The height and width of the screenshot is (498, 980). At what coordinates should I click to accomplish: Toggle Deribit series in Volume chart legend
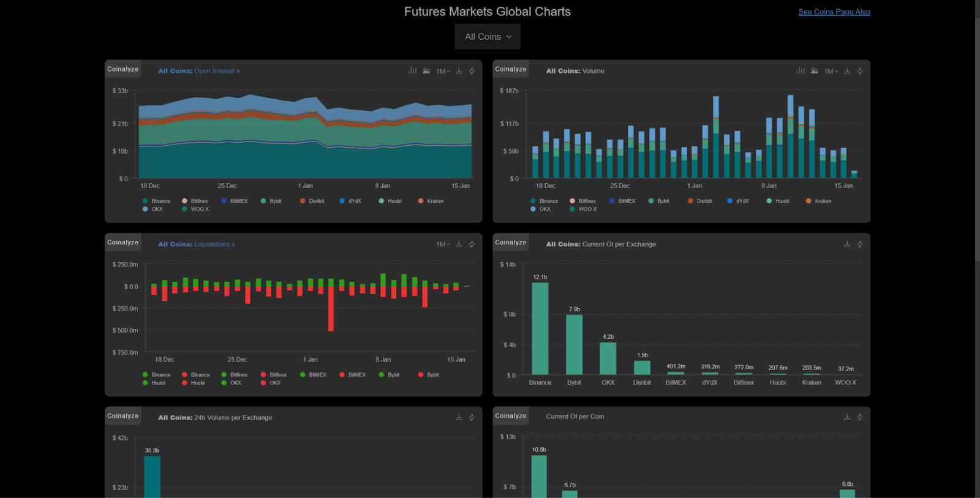(x=700, y=201)
